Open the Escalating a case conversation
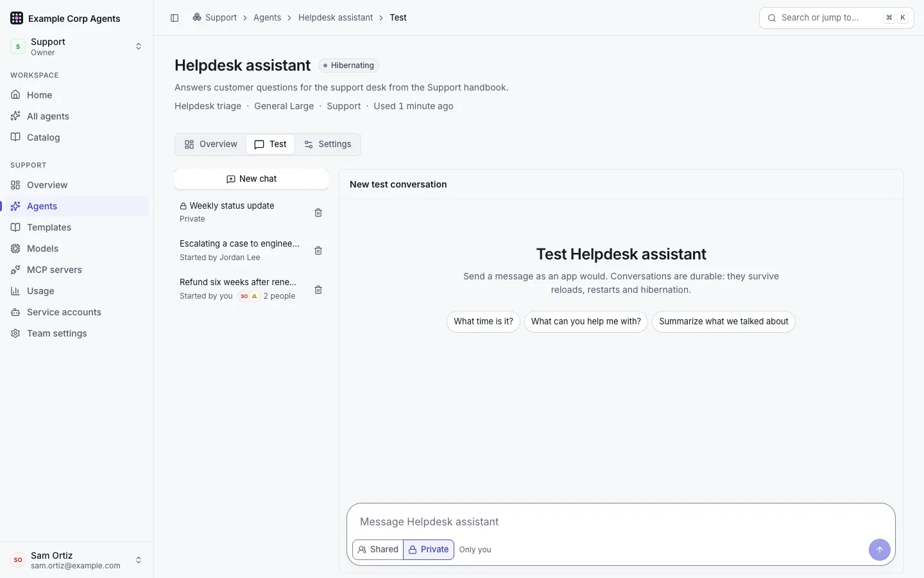 pyautogui.click(x=240, y=250)
